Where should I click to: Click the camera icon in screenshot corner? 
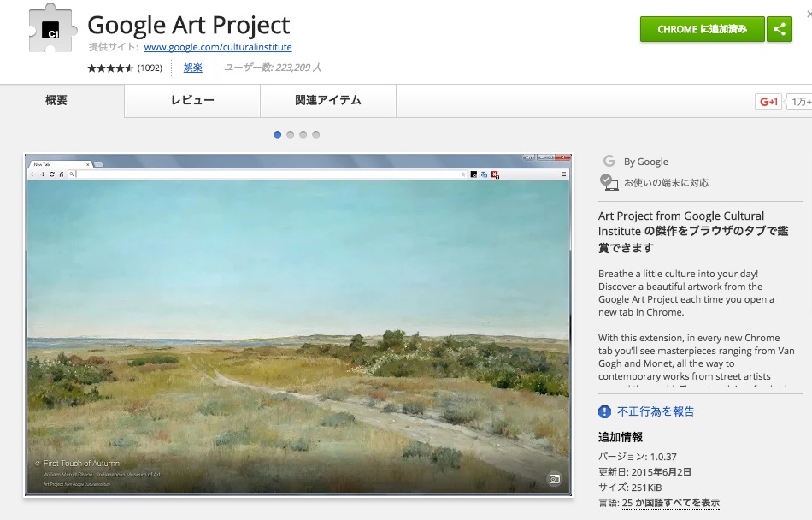click(554, 479)
